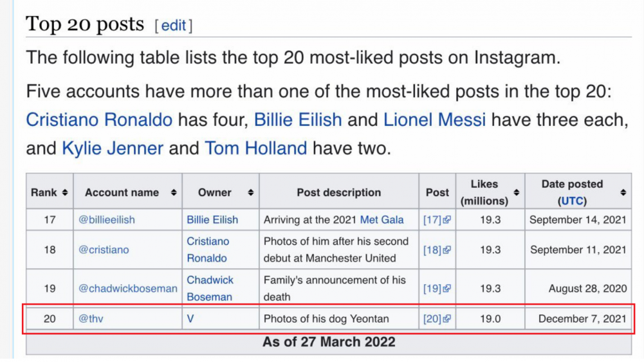Open external post link [20]

tap(437, 319)
